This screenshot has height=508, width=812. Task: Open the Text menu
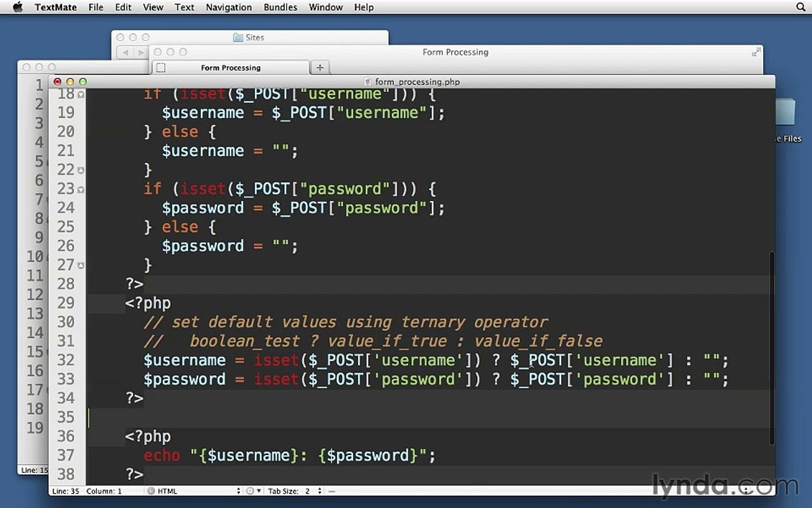tap(184, 7)
